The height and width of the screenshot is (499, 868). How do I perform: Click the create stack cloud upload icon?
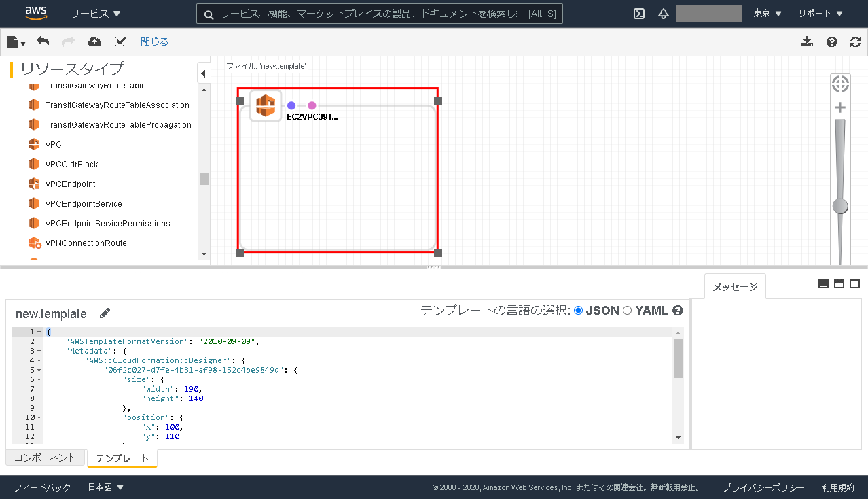pyautogui.click(x=95, y=41)
